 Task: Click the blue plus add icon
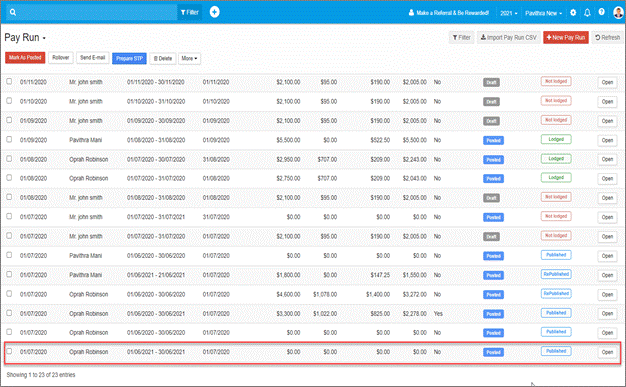(x=214, y=12)
